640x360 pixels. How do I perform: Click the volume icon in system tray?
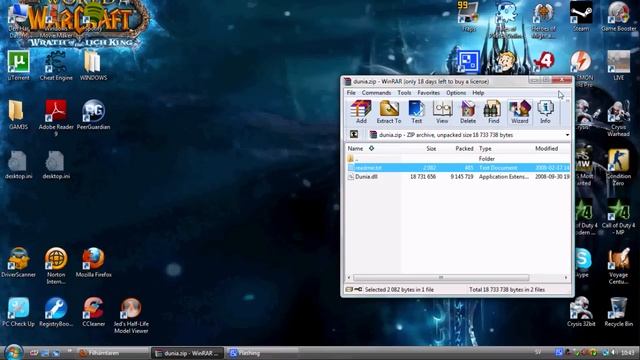613,352
